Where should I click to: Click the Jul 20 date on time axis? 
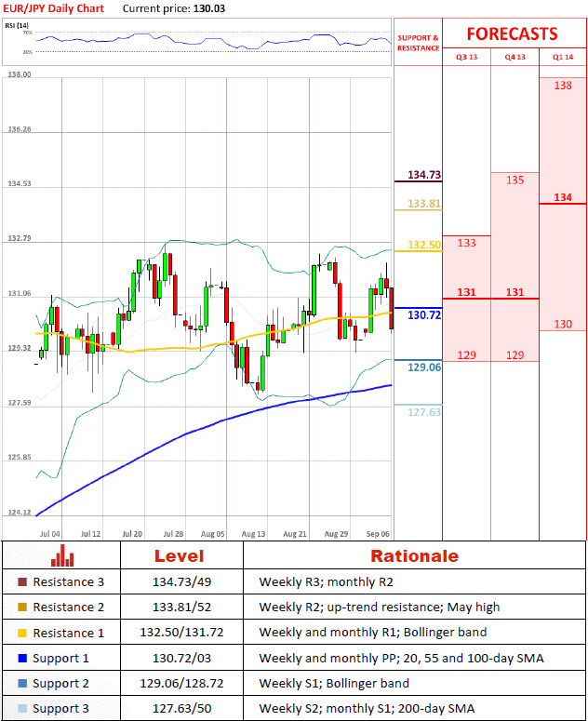coord(132,535)
